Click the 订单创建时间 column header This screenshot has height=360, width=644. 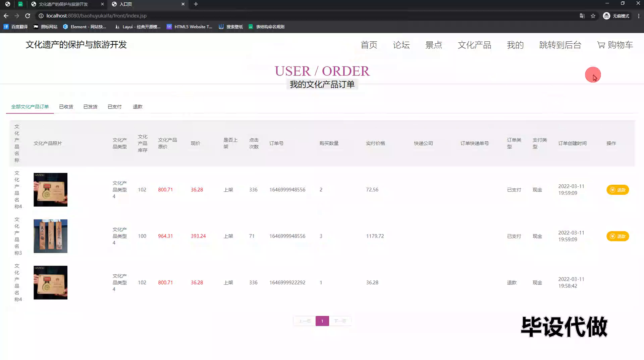(x=572, y=143)
